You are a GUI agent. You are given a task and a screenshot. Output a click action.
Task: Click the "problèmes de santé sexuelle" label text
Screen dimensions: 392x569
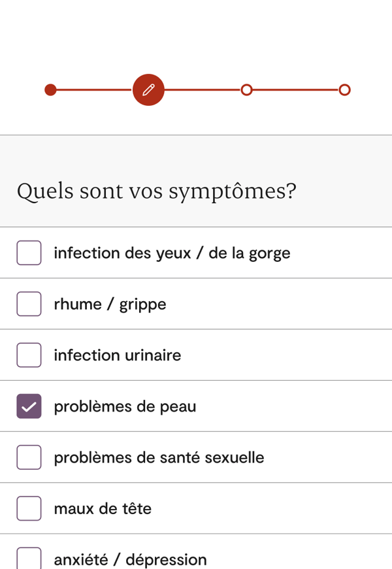[159, 457]
